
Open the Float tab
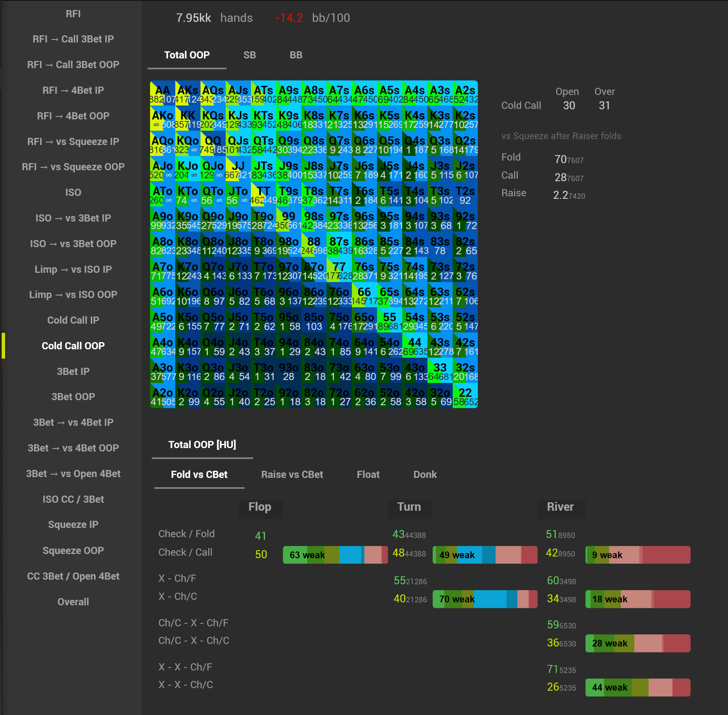point(368,475)
